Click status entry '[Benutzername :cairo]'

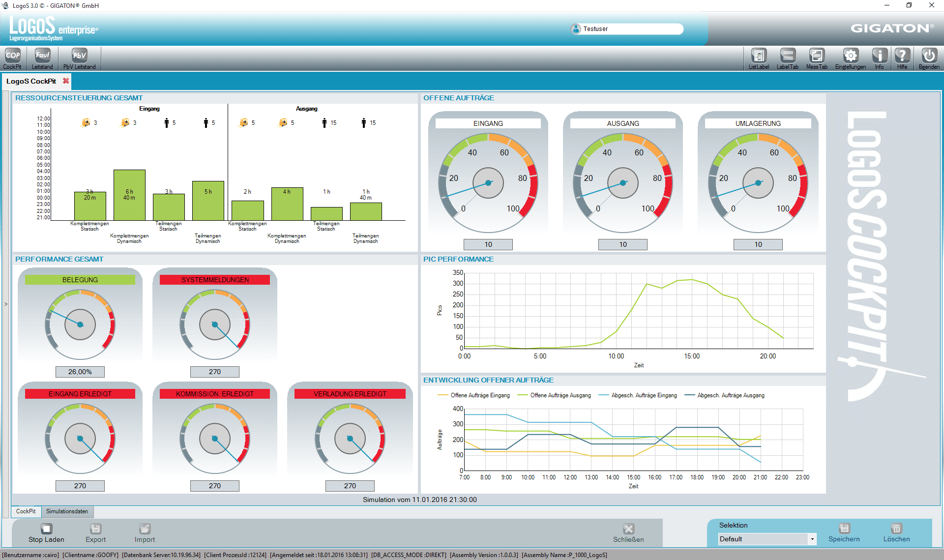click(30, 555)
